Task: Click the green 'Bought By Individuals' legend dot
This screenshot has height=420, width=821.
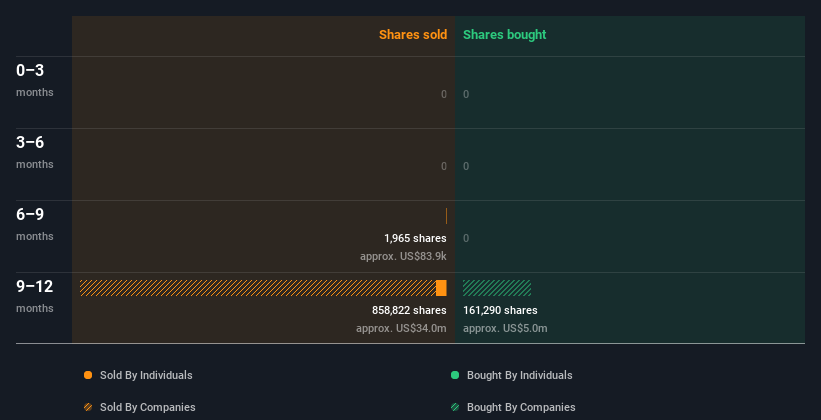Action: pyautogui.click(x=455, y=375)
